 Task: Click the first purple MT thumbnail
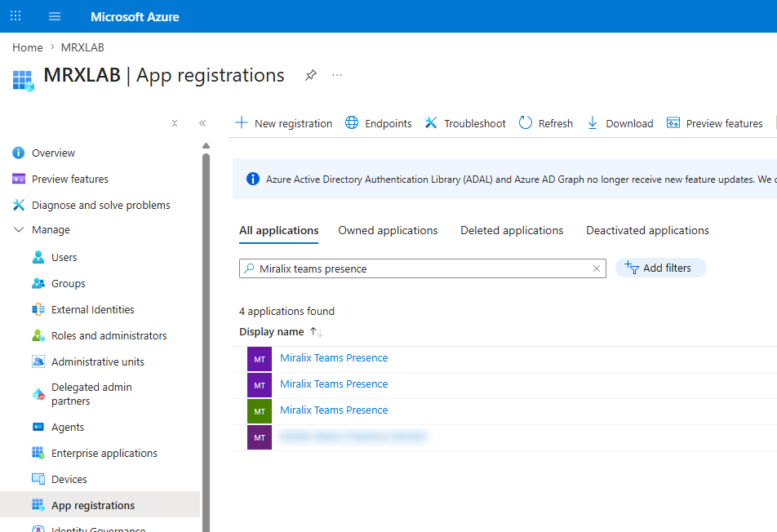tap(260, 359)
